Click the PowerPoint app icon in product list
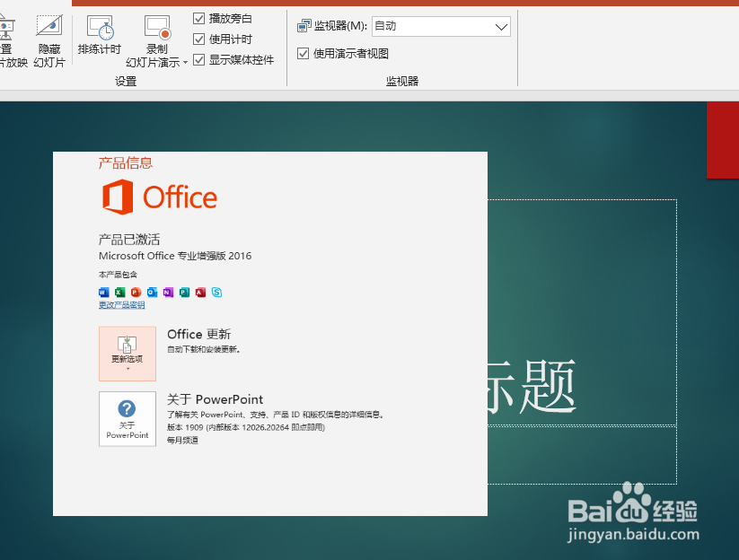739x560 pixels. pos(136,293)
